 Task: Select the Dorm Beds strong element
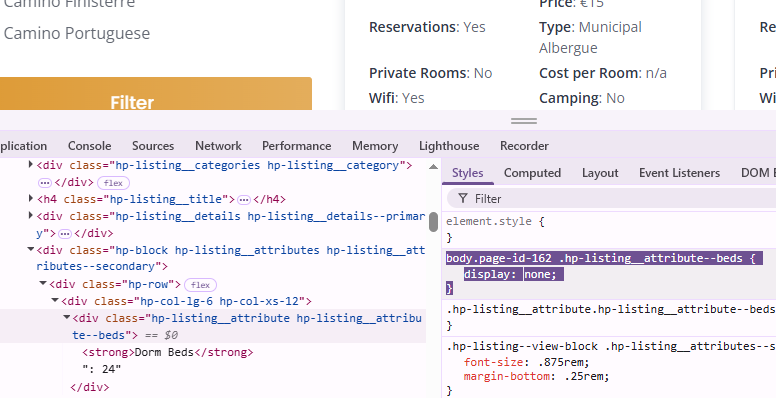click(168, 352)
